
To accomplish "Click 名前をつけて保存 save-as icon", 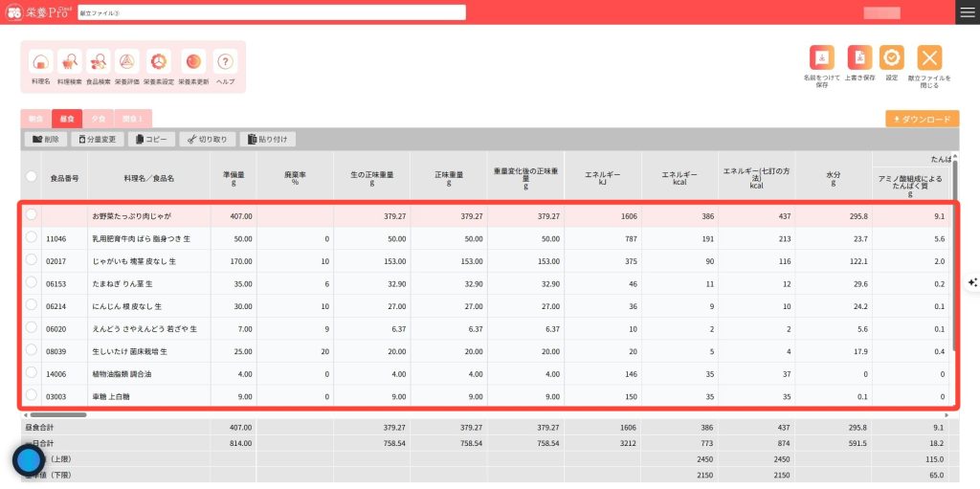I will 822,58.
